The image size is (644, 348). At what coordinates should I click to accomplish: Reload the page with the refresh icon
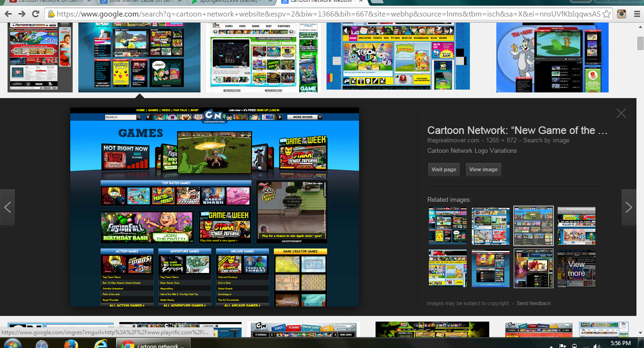[x=35, y=14]
